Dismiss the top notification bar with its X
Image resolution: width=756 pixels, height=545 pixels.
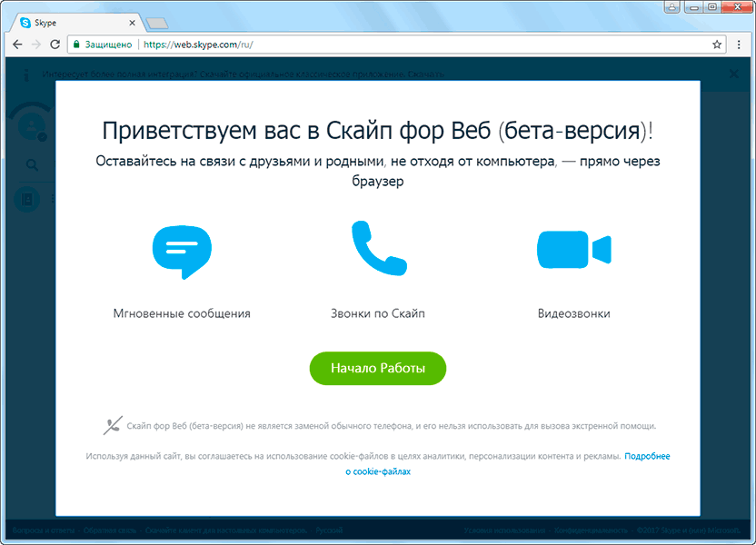point(734,74)
